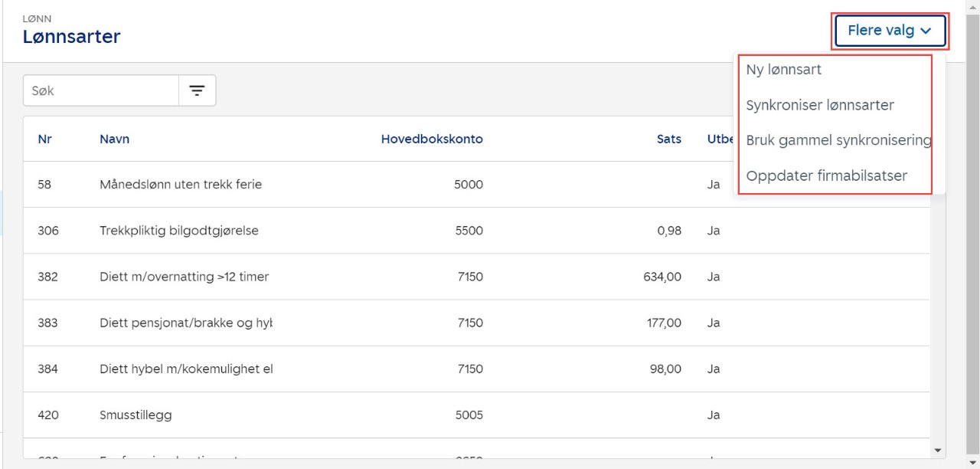Click Oppdater firmabilsatser menu item
Image resolution: width=980 pixels, height=469 pixels.
(826, 175)
